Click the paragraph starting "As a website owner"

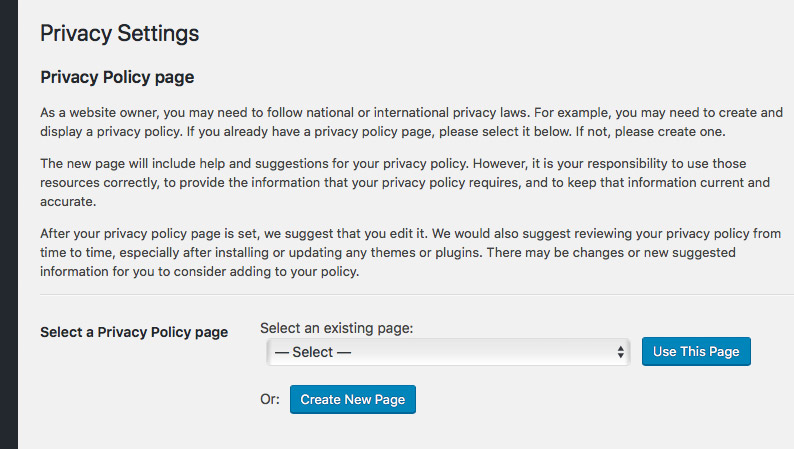412,122
